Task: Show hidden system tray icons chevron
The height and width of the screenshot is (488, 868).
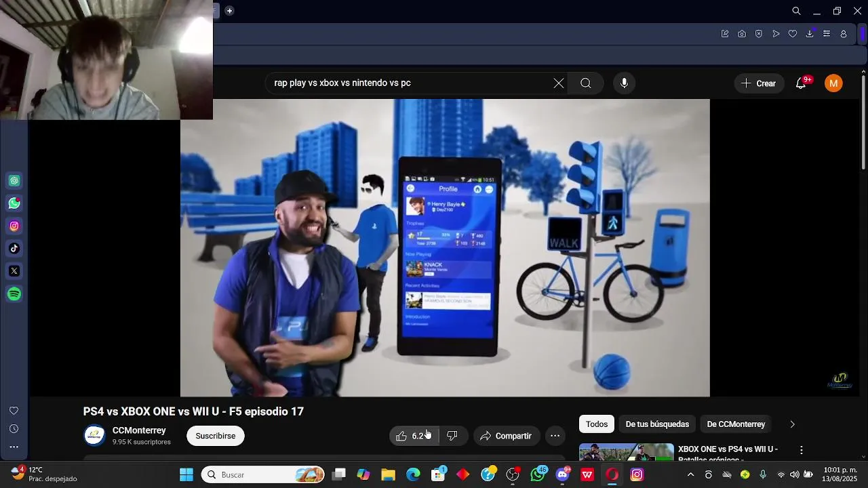Action: point(690,474)
